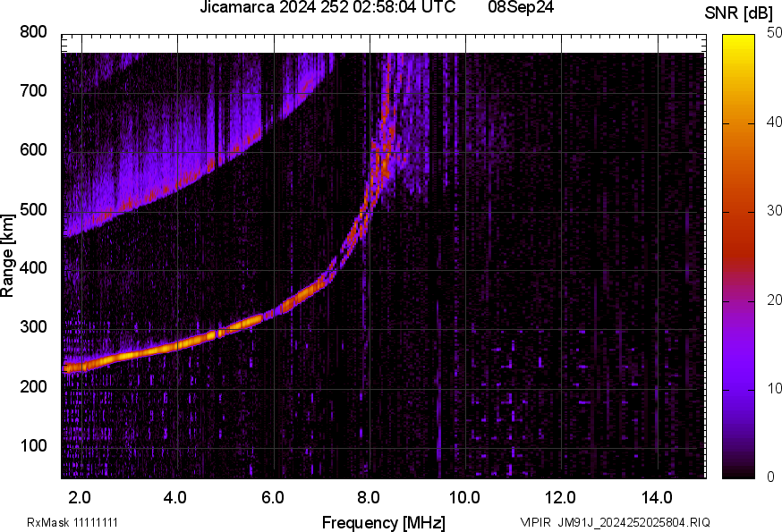The width and height of the screenshot is (782, 532).
Task: Click range tick label 300
Action: tap(33, 327)
